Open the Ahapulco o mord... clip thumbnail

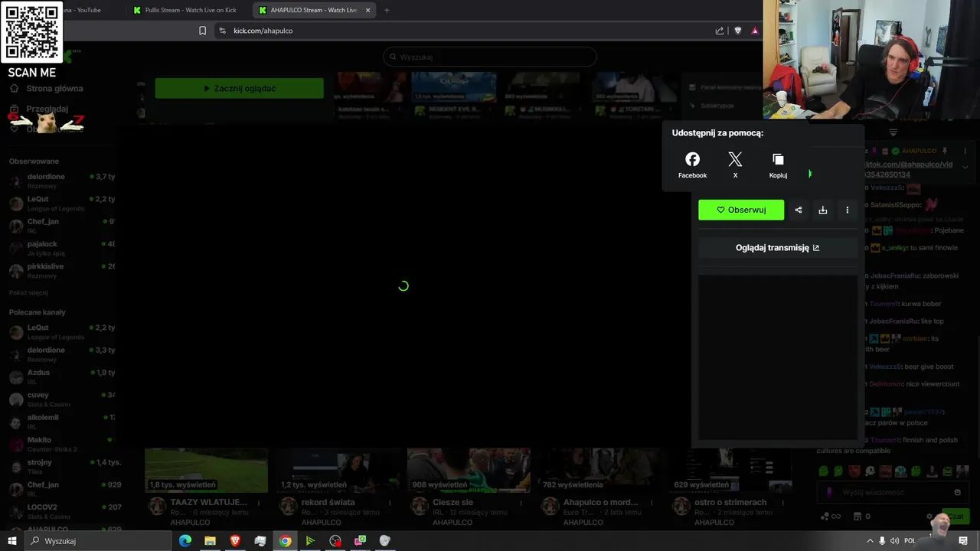point(599,470)
